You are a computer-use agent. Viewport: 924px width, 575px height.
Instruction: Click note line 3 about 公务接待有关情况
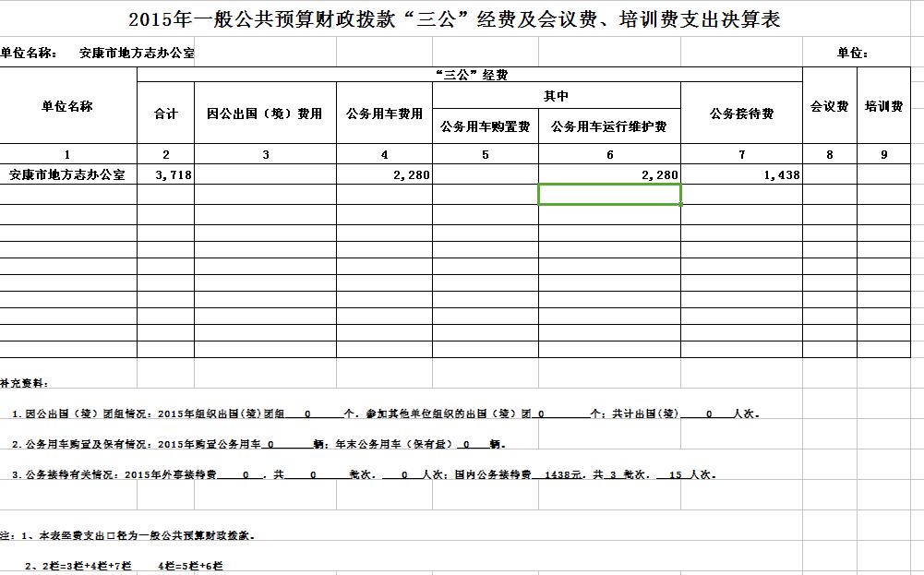pos(364,474)
